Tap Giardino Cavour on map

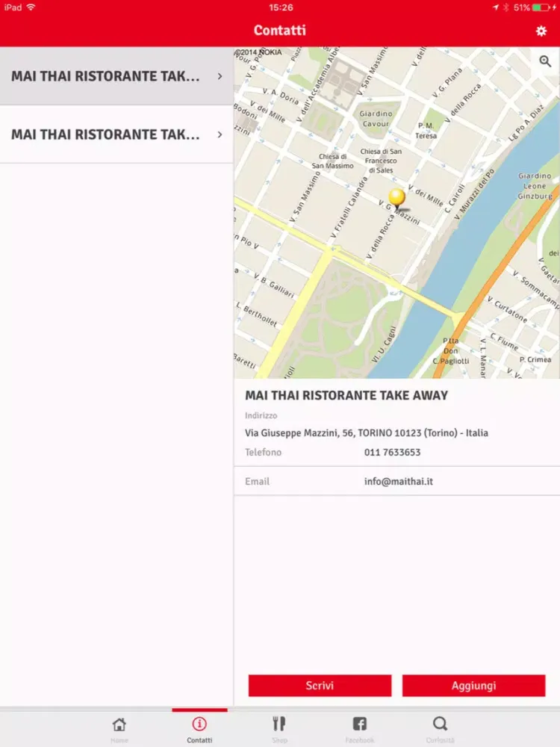tap(376, 119)
